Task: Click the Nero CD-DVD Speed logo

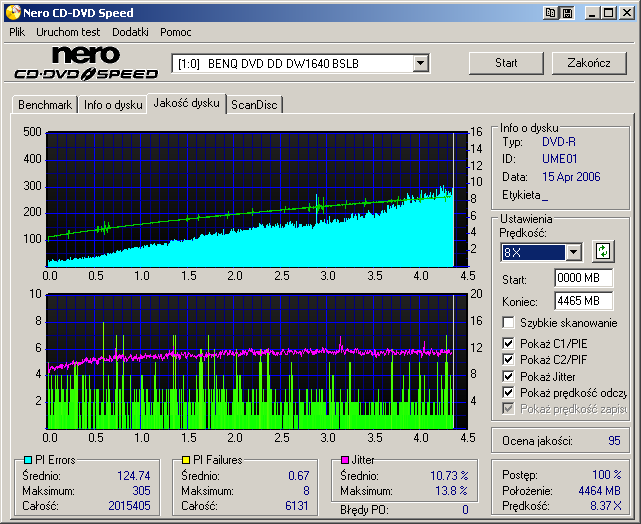Action: click(86, 63)
